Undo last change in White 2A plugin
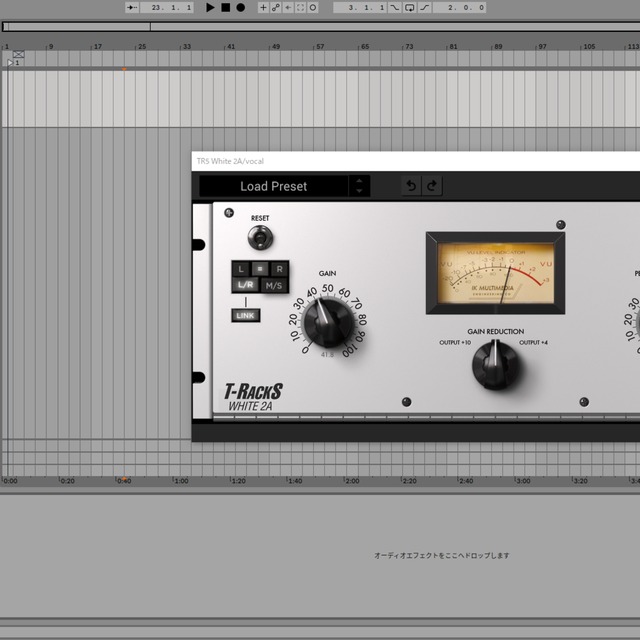 tap(410, 186)
